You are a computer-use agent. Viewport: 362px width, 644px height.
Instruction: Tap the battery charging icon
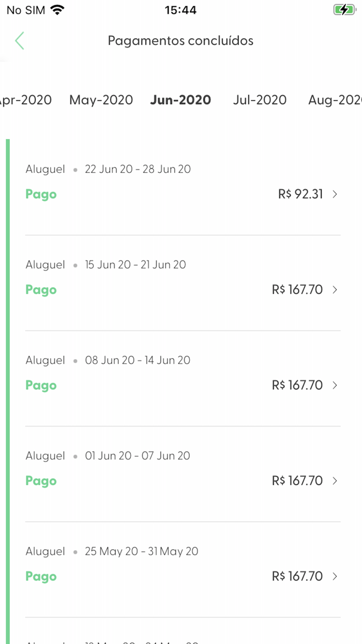[344, 10]
